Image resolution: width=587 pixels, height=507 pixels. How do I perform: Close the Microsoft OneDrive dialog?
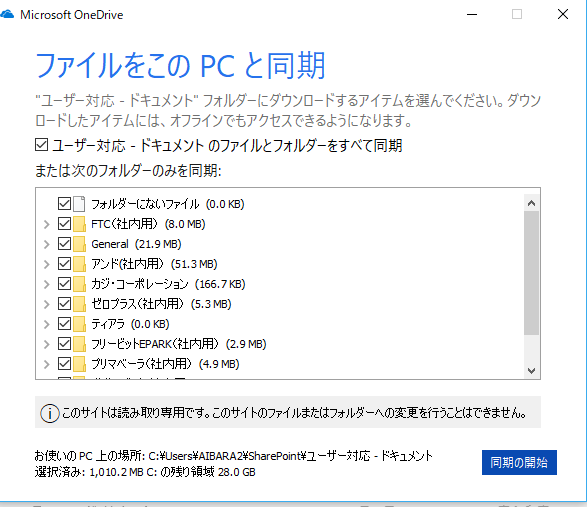coord(563,15)
